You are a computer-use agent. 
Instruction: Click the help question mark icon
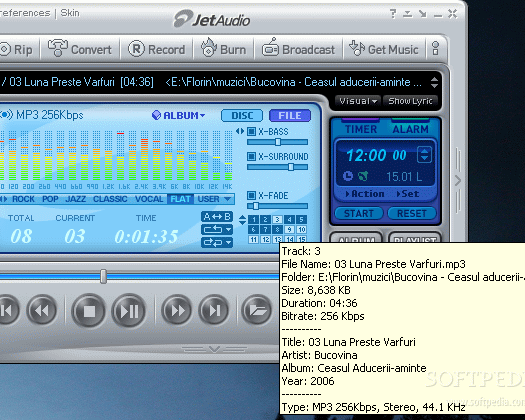click(x=393, y=14)
